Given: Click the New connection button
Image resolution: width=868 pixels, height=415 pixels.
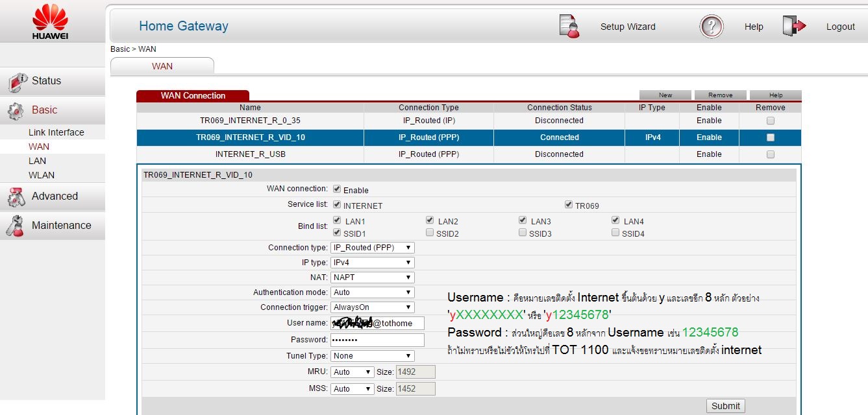Looking at the screenshot, I should click(x=665, y=95).
